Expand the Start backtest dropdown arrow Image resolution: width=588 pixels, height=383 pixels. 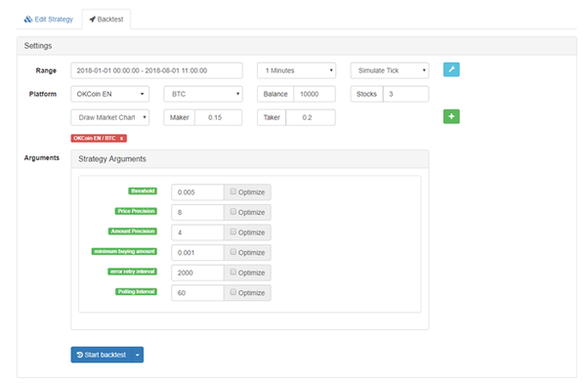[x=138, y=355]
